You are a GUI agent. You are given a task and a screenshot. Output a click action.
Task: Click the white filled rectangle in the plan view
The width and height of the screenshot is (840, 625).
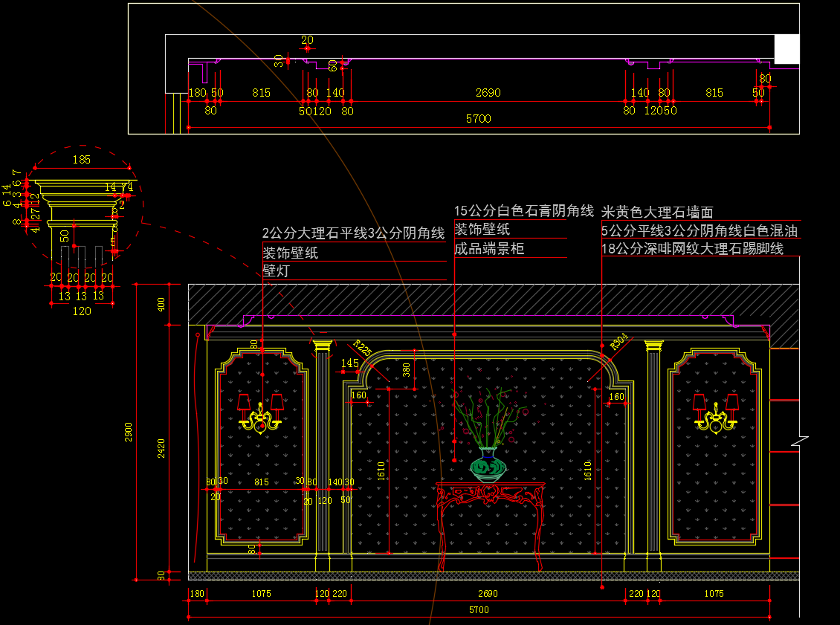[787, 49]
